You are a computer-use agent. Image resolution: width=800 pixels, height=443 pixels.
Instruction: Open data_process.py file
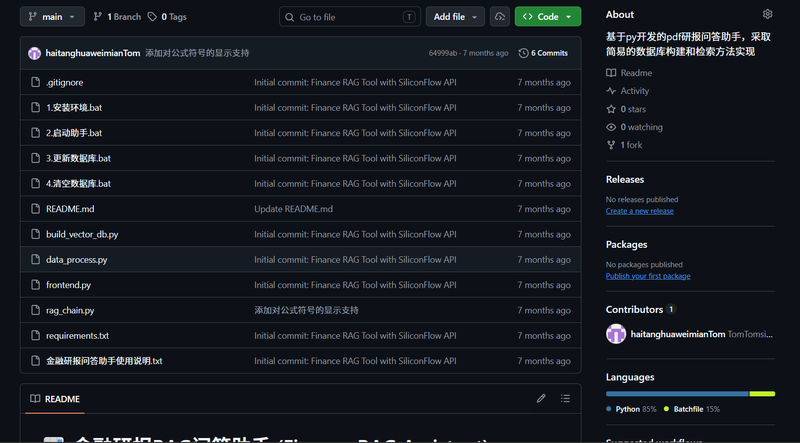pyautogui.click(x=77, y=260)
